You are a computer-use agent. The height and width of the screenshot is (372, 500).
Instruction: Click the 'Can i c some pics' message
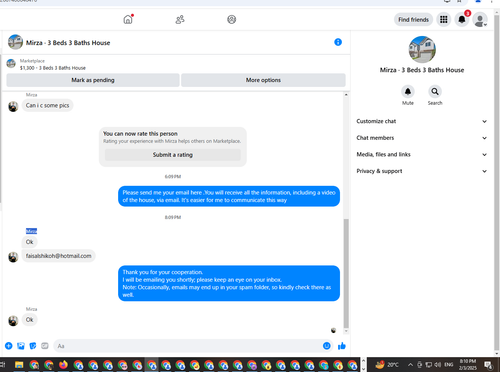click(x=47, y=105)
